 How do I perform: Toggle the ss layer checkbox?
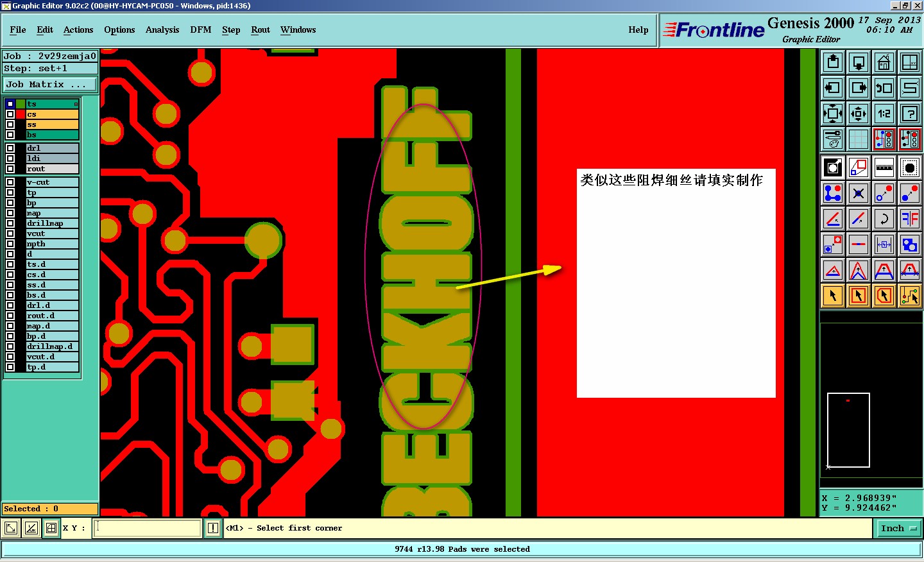(x=10, y=124)
